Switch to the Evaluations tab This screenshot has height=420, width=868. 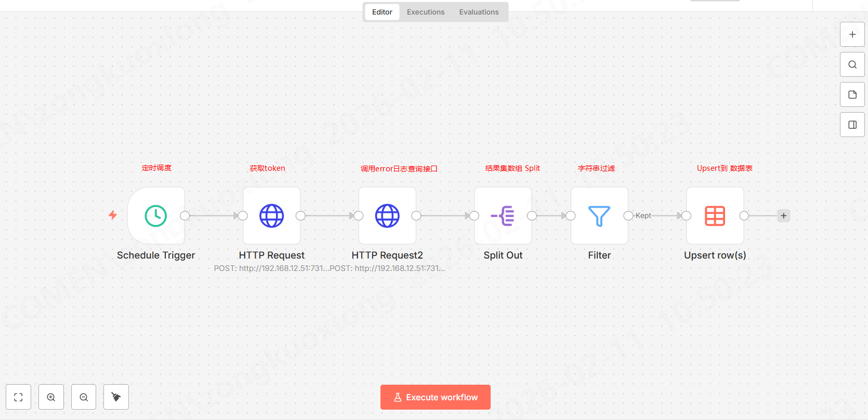pos(479,12)
